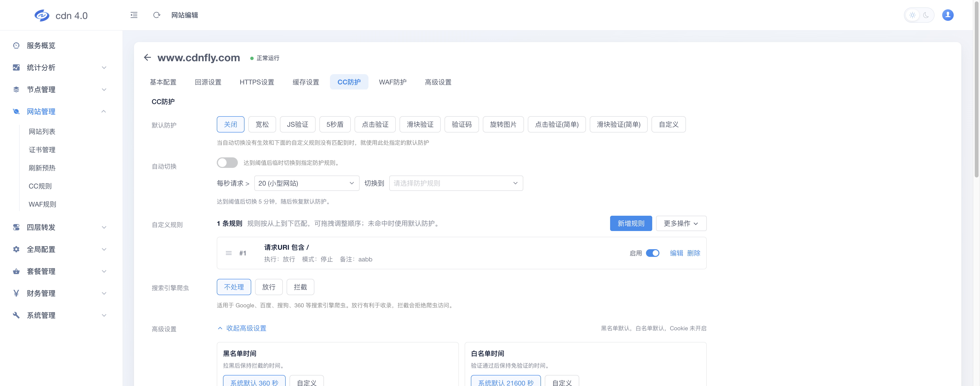Select 滑块验证 default protection
980x386 pixels.
[x=420, y=124]
